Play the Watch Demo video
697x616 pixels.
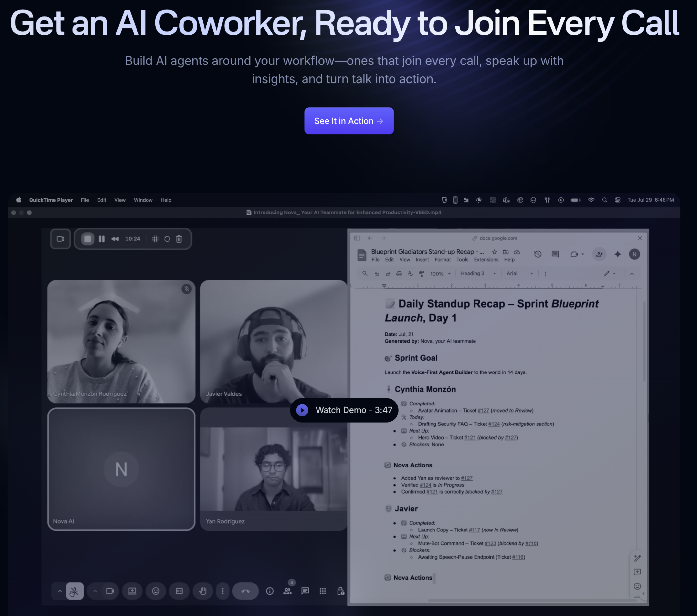[344, 410]
